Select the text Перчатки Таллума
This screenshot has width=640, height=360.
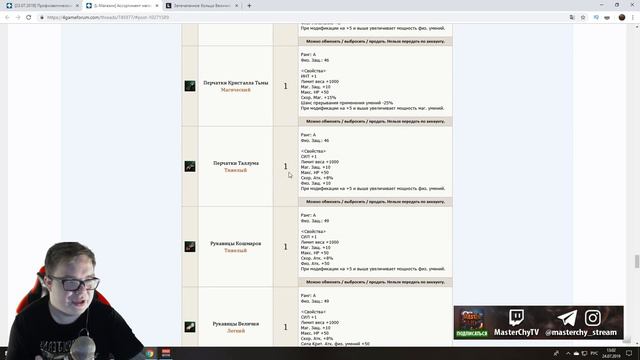236,163
